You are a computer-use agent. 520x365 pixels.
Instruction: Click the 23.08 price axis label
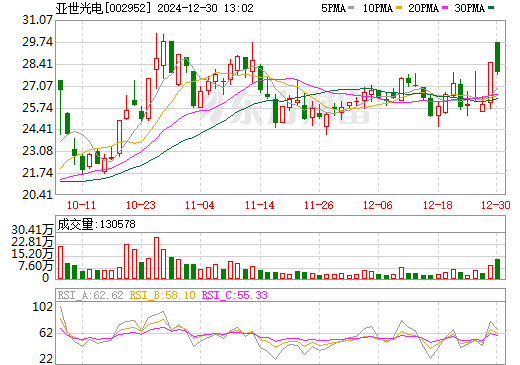37,151
